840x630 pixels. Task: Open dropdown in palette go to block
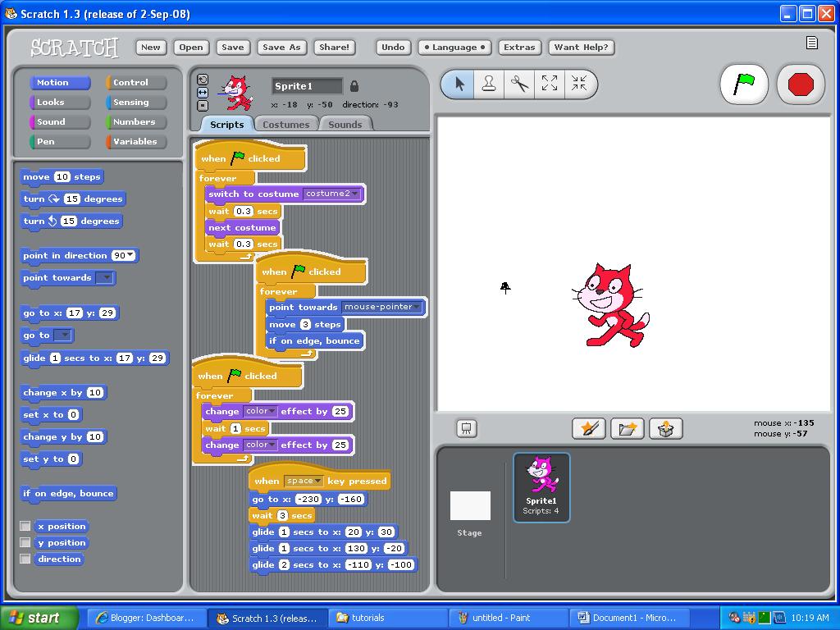62,336
